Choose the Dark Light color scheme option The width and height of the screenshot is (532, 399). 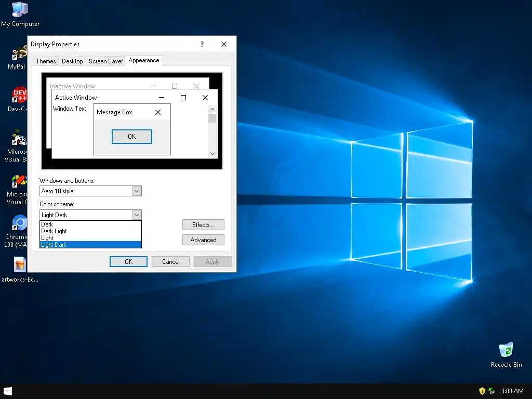90,231
